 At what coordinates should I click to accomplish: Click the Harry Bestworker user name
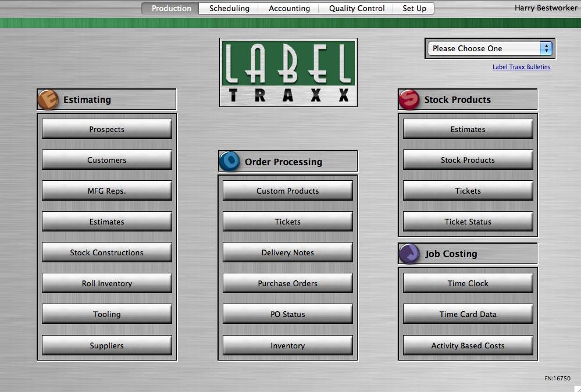click(546, 8)
